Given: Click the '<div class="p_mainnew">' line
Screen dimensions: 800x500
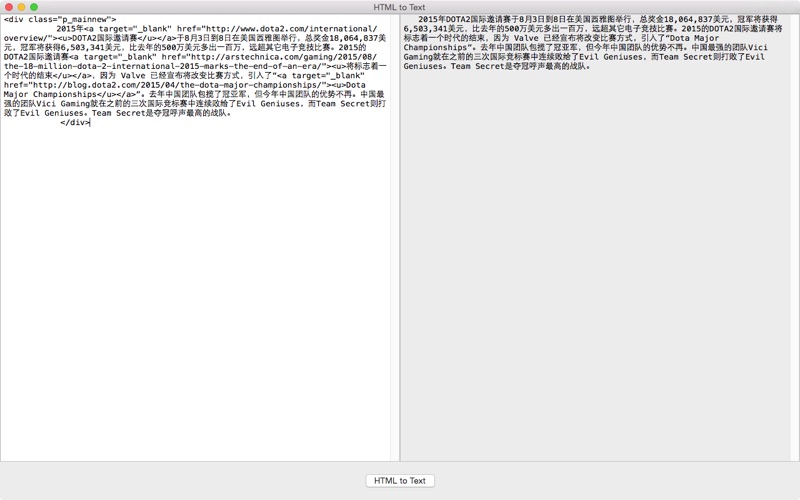Looking at the screenshot, I should 60,19.
